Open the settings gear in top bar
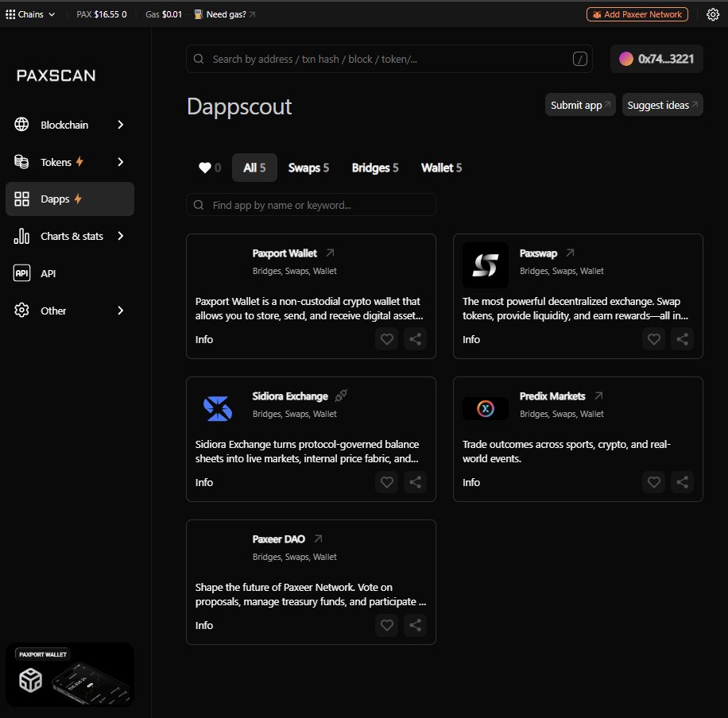Screen dimensions: 728x718 pos(713,14)
